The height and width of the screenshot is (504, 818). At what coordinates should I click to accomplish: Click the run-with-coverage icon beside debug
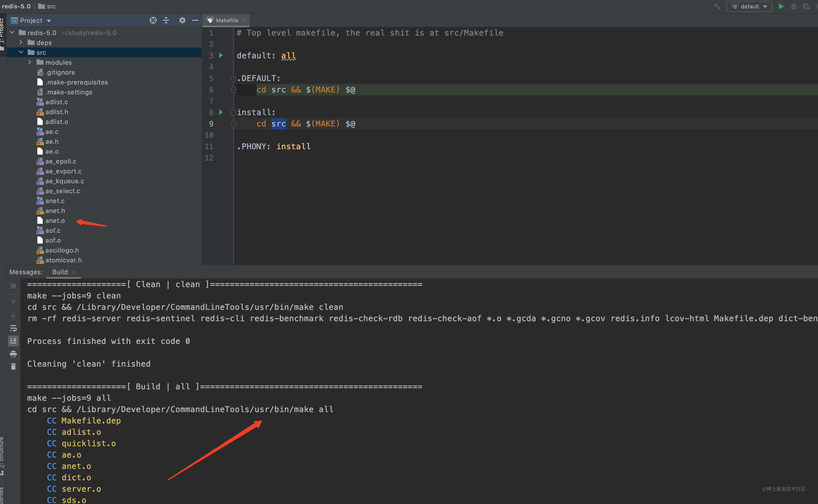806,6
